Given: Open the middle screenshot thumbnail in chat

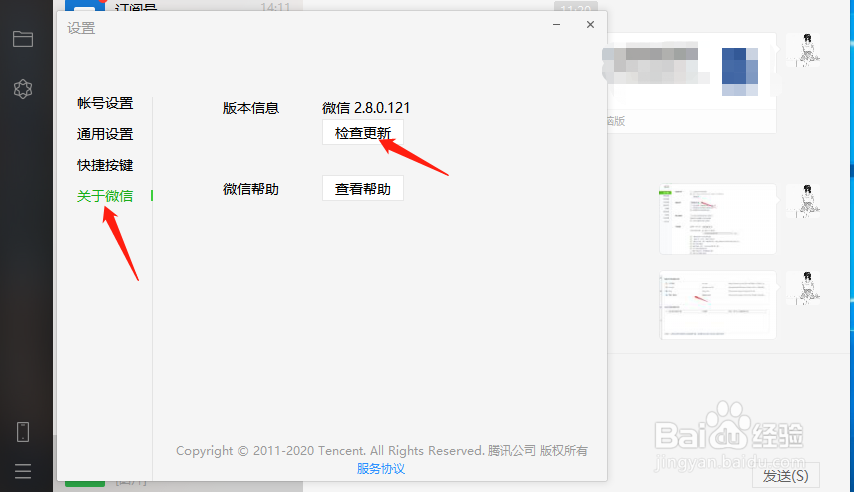Looking at the screenshot, I should click(717, 219).
